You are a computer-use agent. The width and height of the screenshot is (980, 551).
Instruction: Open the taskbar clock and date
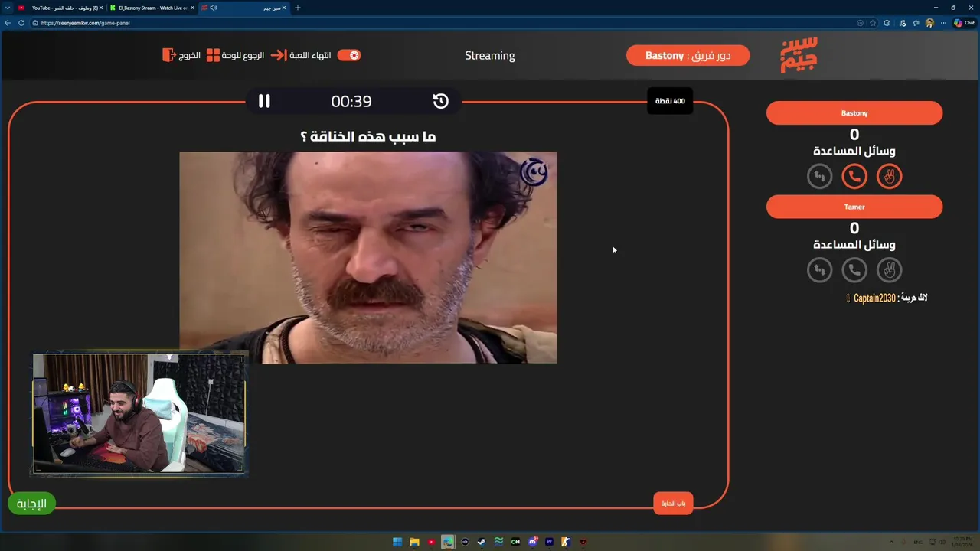pos(962,542)
